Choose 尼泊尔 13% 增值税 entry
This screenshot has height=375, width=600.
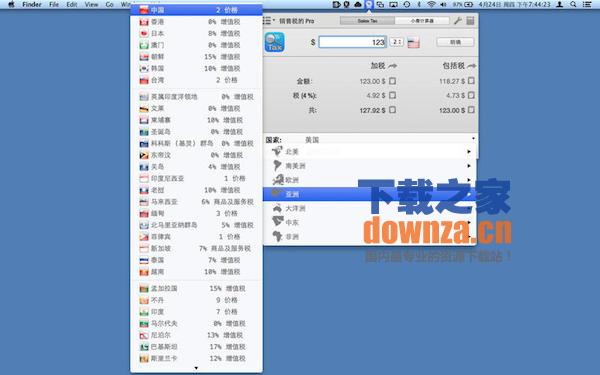[196, 335]
